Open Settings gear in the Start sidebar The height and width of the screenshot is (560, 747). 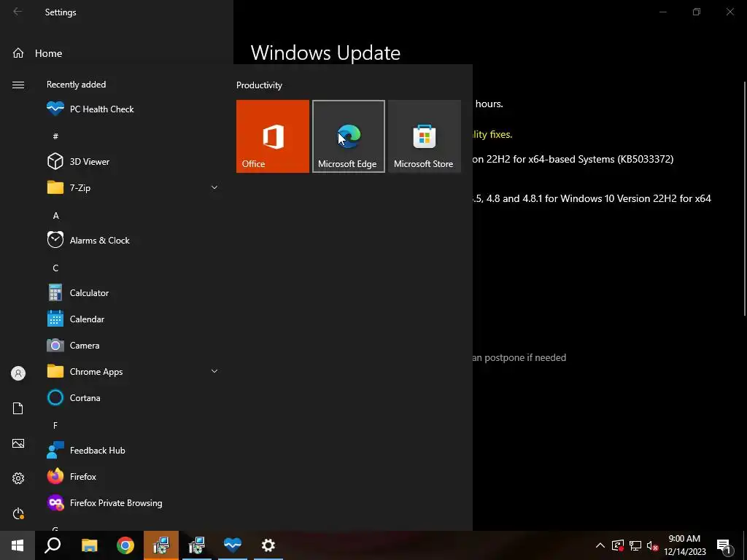[x=18, y=478]
